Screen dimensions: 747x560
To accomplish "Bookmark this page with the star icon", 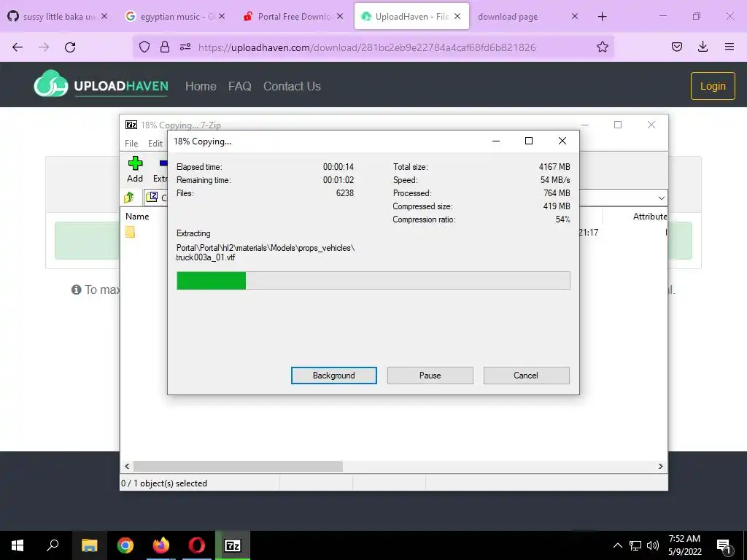I will [602, 47].
